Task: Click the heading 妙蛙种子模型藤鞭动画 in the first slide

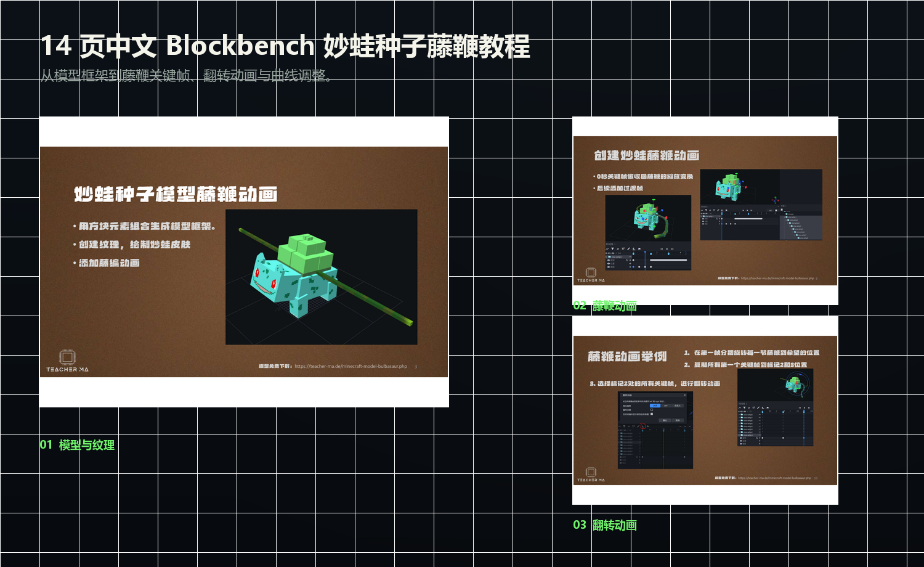Action: pos(176,194)
